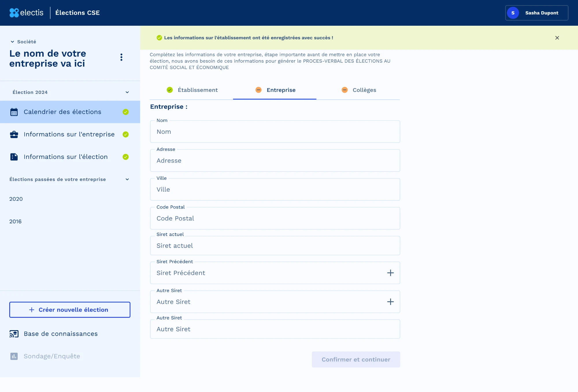The width and height of the screenshot is (578, 392).
Task: Add another Siret with the first Autre Siret plus icon
Action: point(390,302)
